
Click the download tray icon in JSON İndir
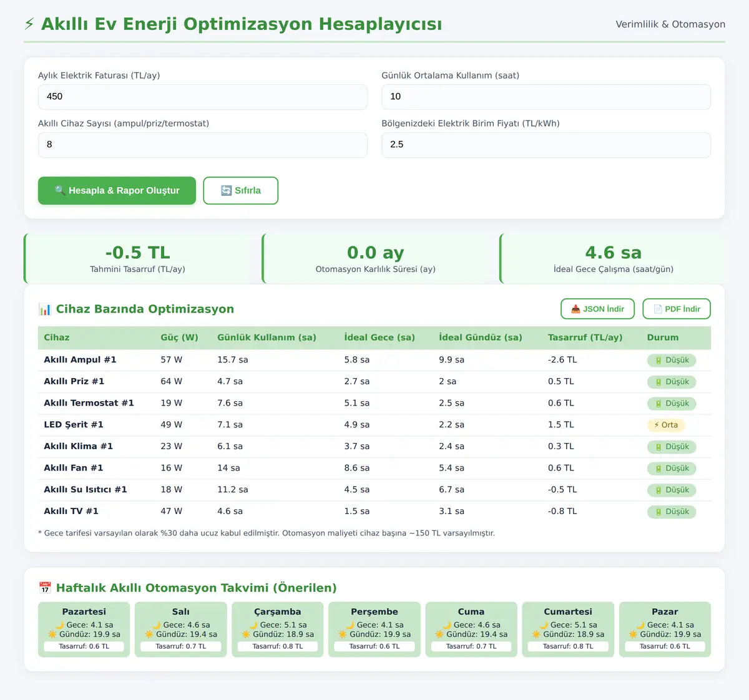[x=575, y=309]
